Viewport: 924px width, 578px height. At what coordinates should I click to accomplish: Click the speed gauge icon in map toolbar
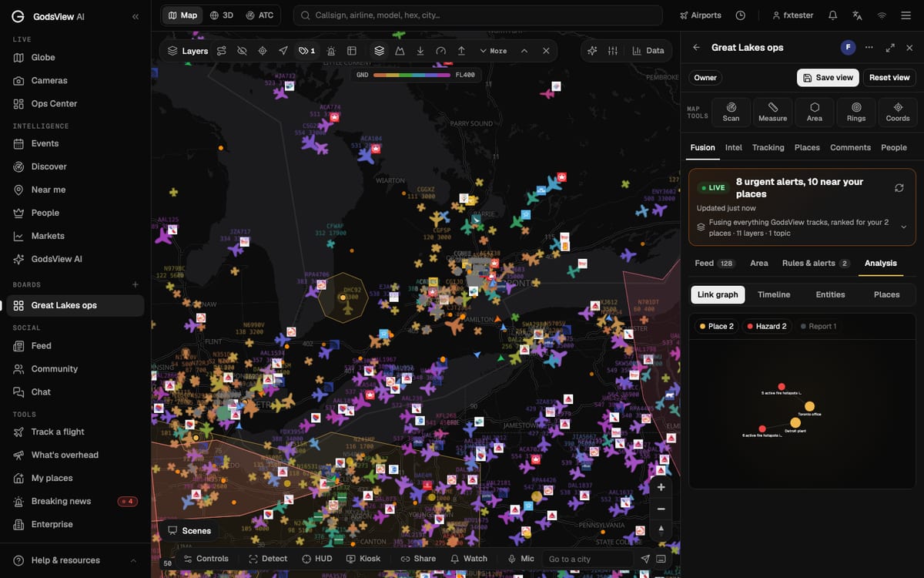(x=441, y=51)
